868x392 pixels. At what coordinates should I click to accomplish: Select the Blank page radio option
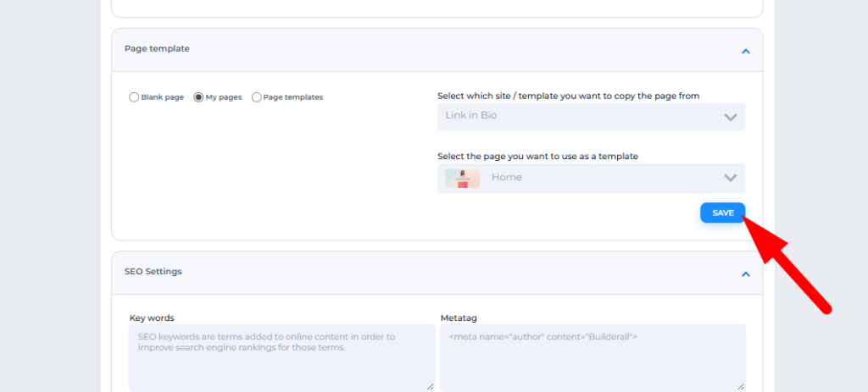(x=134, y=97)
